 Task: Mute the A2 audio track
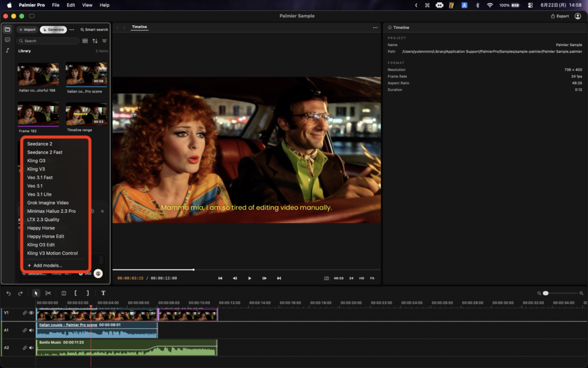click(31, 348)
